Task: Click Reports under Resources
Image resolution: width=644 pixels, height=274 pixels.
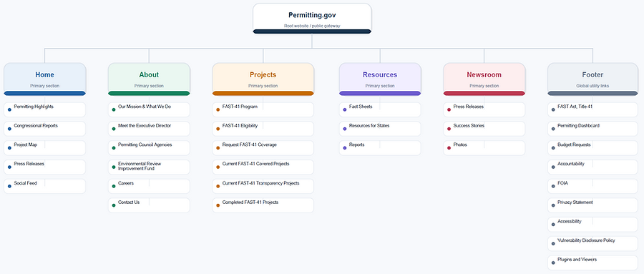Action: coord(380,148)
